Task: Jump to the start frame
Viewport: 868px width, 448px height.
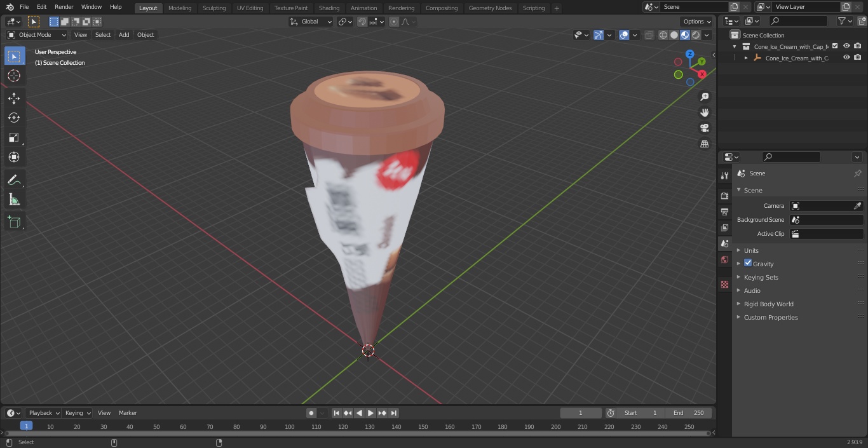Action: (337, 413)
